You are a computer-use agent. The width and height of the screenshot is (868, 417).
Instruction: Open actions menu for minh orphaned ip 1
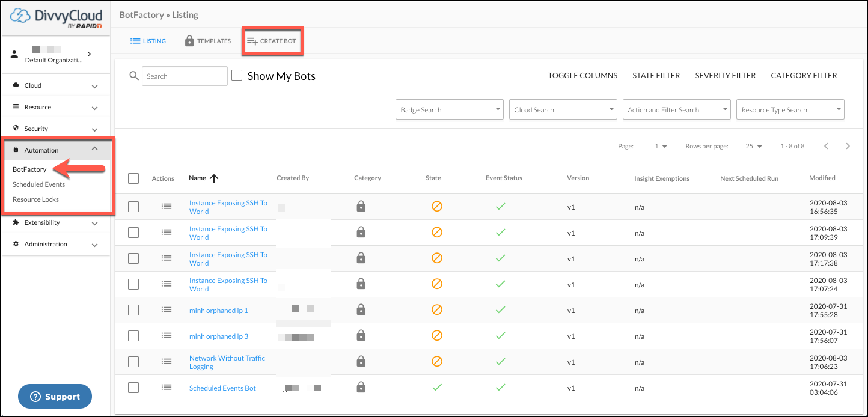(x=167, y=309)
